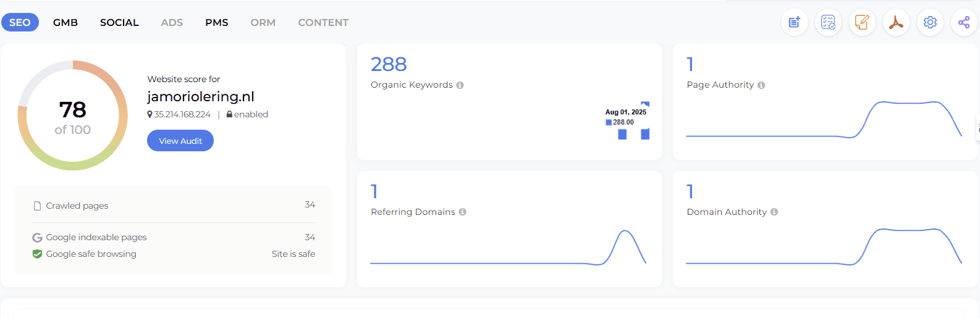Select the active SEO tab

coord(20,23)
